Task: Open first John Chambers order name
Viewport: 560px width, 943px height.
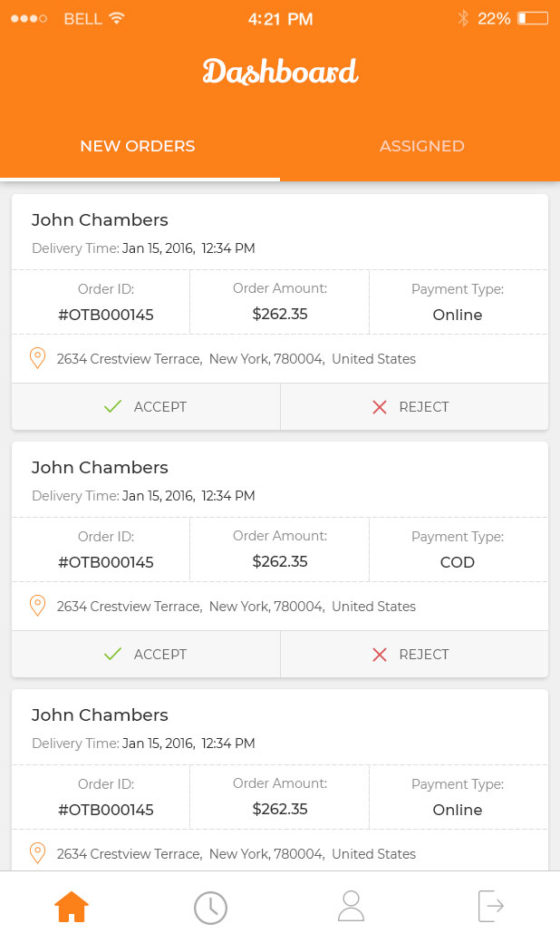Action: [100, 219]
